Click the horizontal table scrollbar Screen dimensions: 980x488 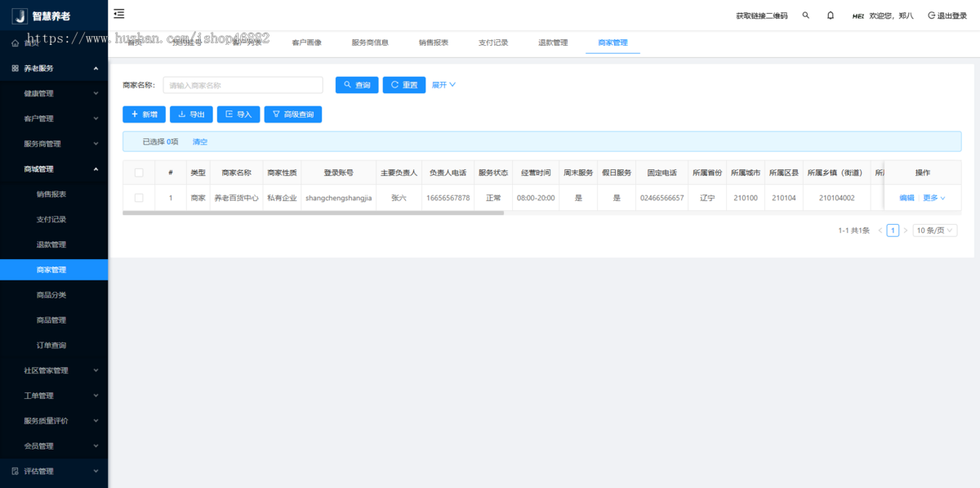tap(313, 213)
